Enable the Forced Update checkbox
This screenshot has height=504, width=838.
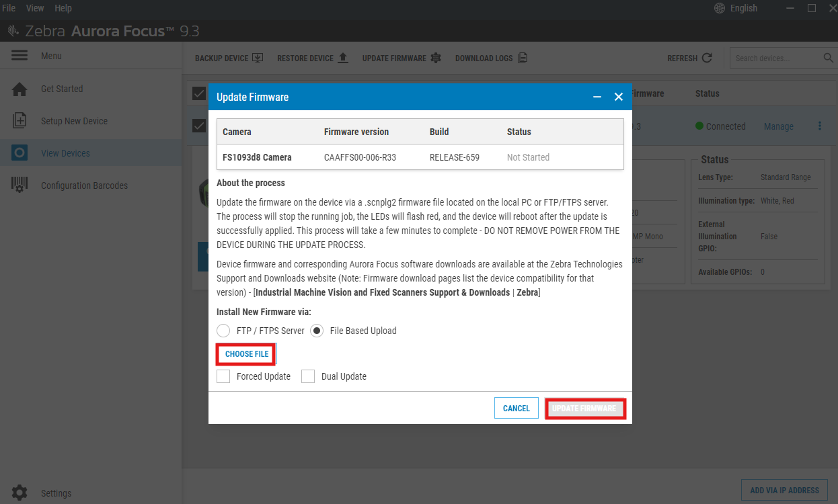(223, 376)
